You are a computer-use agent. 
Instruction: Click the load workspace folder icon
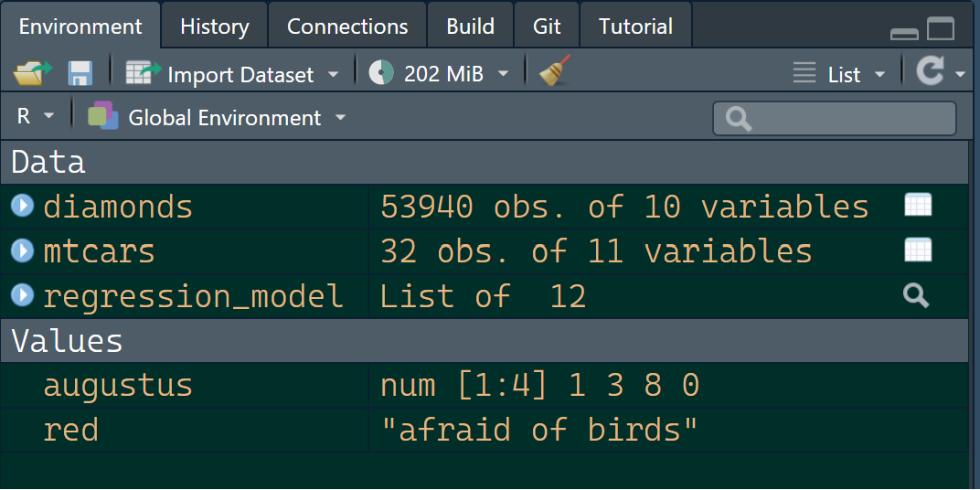(32, 73)
